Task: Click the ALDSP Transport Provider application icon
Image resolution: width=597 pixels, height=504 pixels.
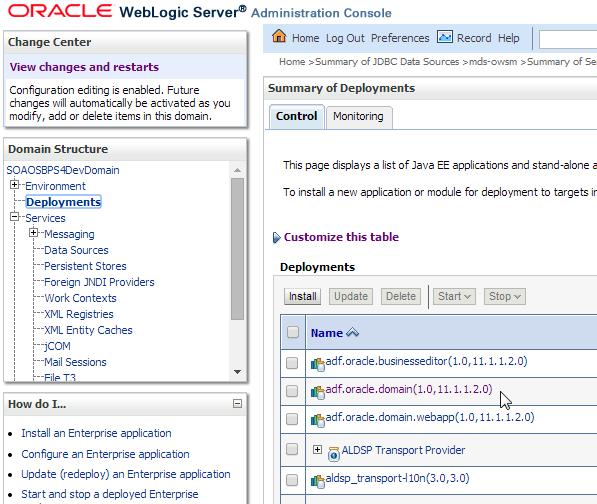Action: [x=334, y=453]
